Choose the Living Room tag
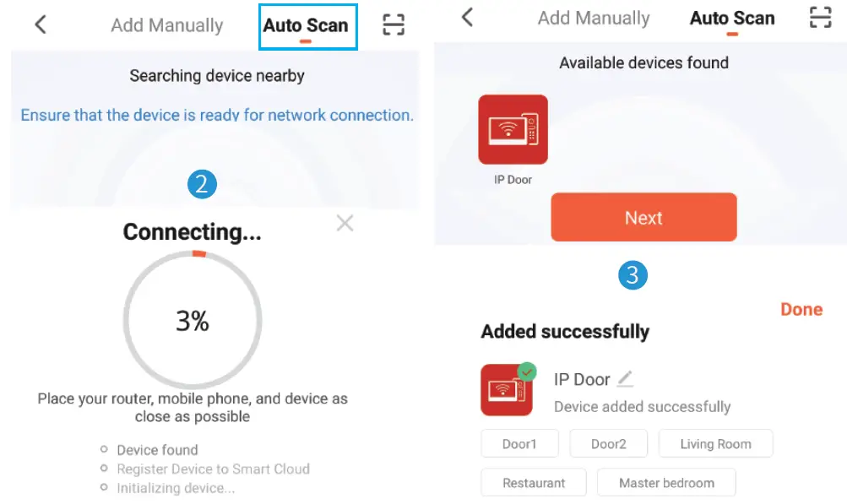The image size is (847, 504). tap(715, 443)
